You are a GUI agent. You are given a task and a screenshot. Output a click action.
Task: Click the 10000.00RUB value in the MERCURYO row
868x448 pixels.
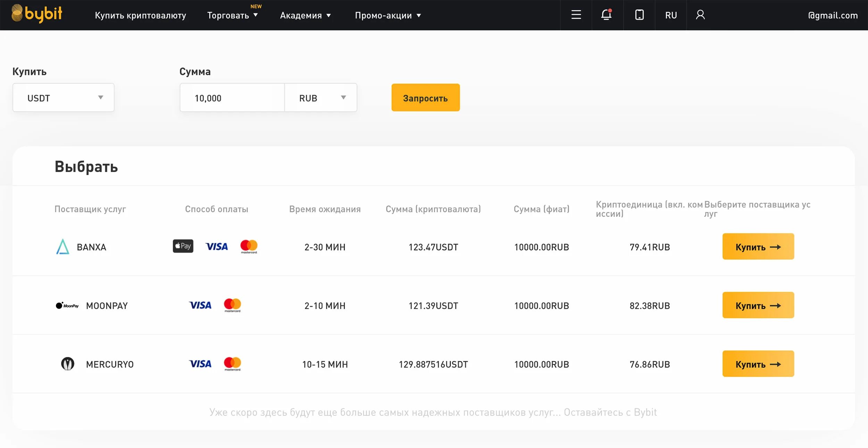(x=542, y=365)
